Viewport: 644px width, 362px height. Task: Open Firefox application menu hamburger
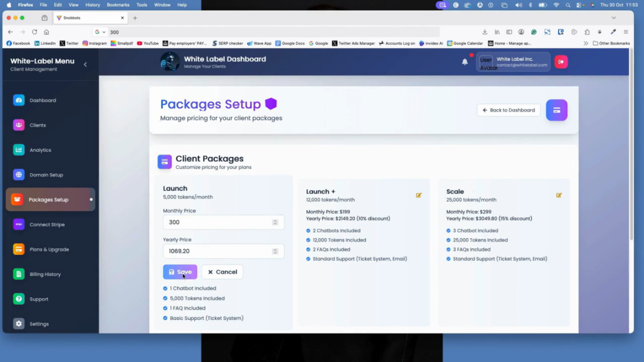click(x=626, y=32)
